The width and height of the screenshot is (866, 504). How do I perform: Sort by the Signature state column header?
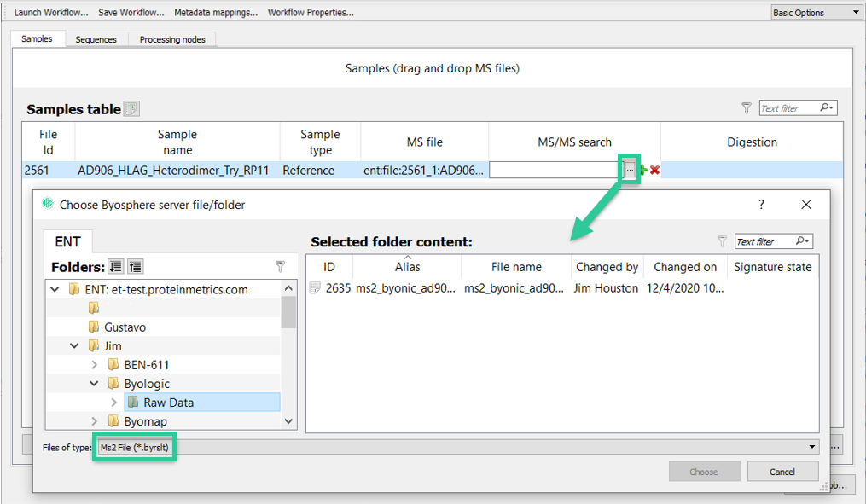(773, 267)
